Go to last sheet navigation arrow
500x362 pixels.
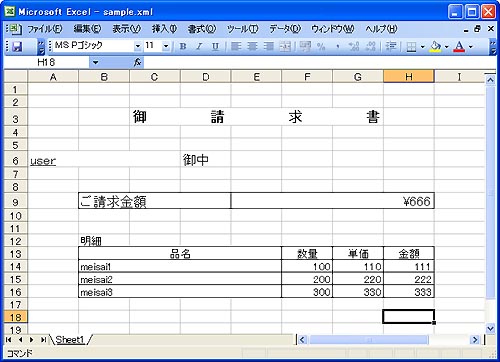pyautogui.click(x=43, y=340)
